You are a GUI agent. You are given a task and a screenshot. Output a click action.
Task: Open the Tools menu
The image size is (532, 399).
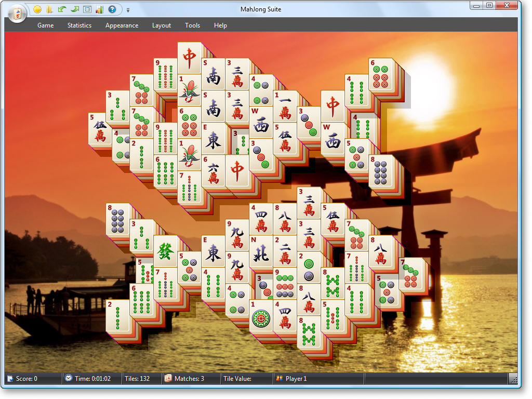pos(192,25)
